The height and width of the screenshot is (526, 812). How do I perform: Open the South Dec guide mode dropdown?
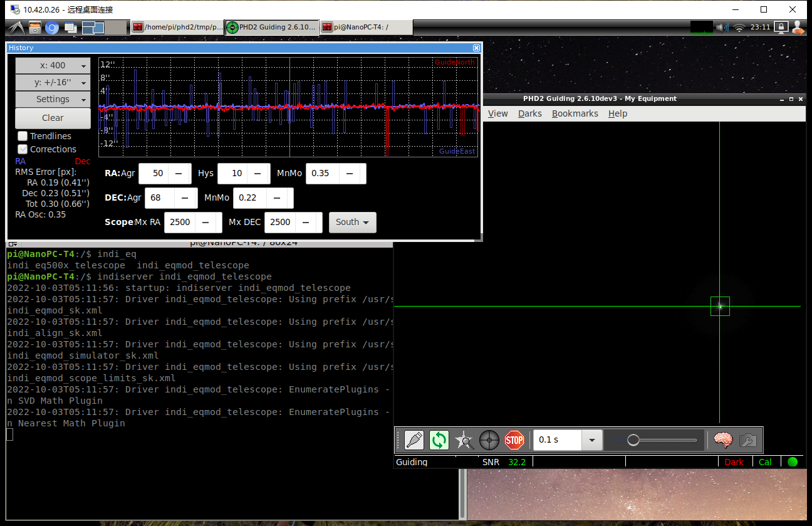tap(353, 222)
